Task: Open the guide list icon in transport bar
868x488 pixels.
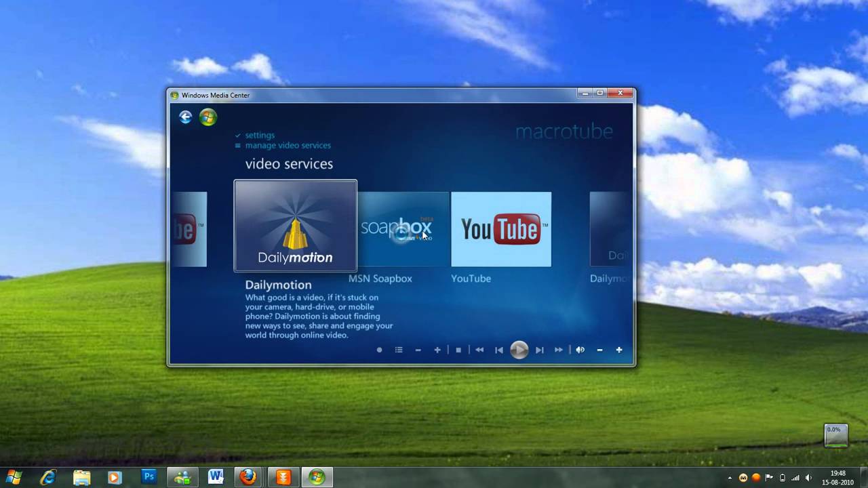Action: [399, 350]
